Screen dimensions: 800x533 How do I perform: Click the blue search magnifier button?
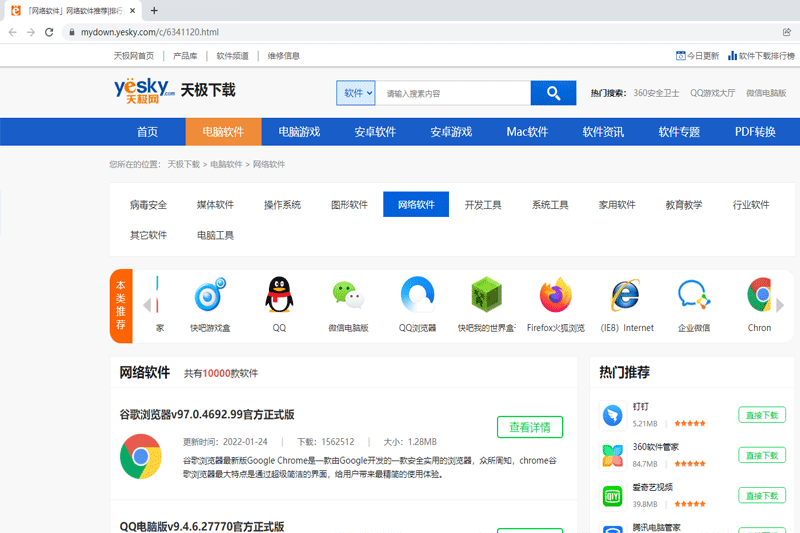pyautogui.click(x=553, y=93)
